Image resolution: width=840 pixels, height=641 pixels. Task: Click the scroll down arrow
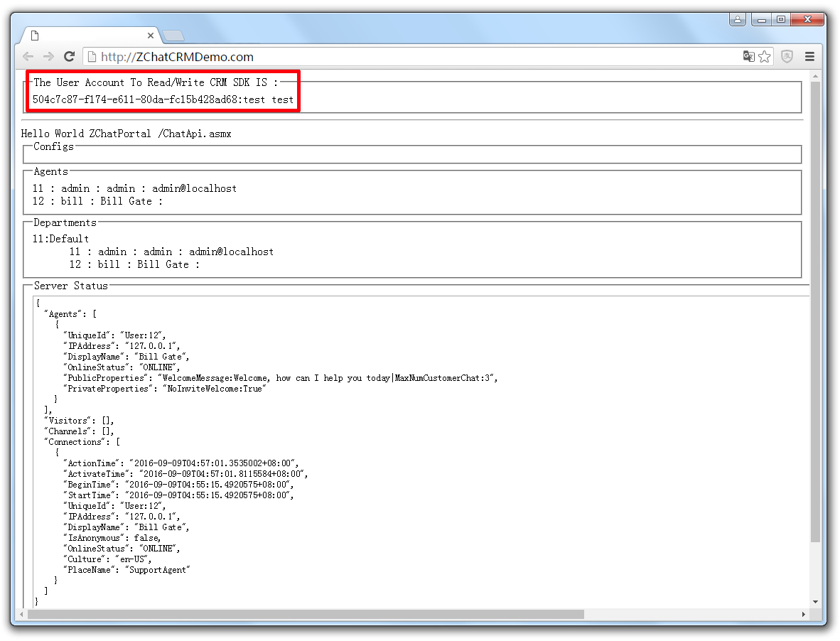tap(815, 602)
